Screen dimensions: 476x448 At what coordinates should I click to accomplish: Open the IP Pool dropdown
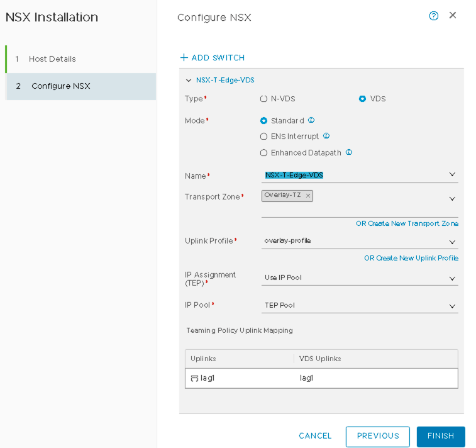point(451,306)
